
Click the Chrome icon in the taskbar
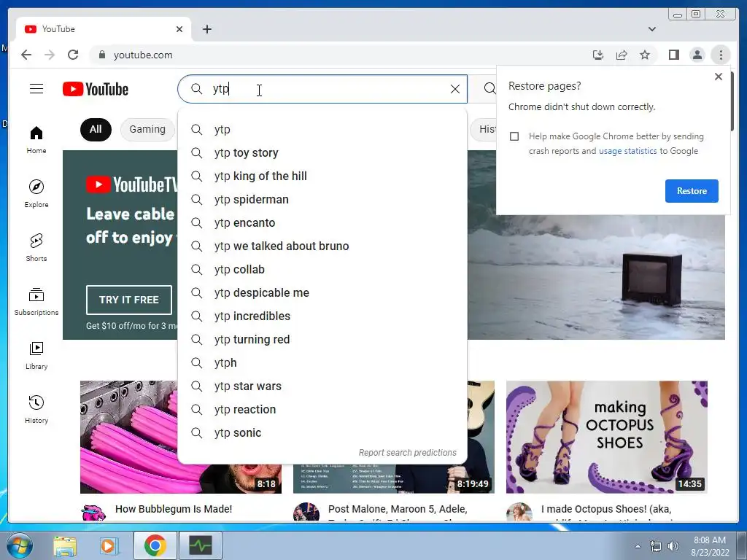coord(155,545)
